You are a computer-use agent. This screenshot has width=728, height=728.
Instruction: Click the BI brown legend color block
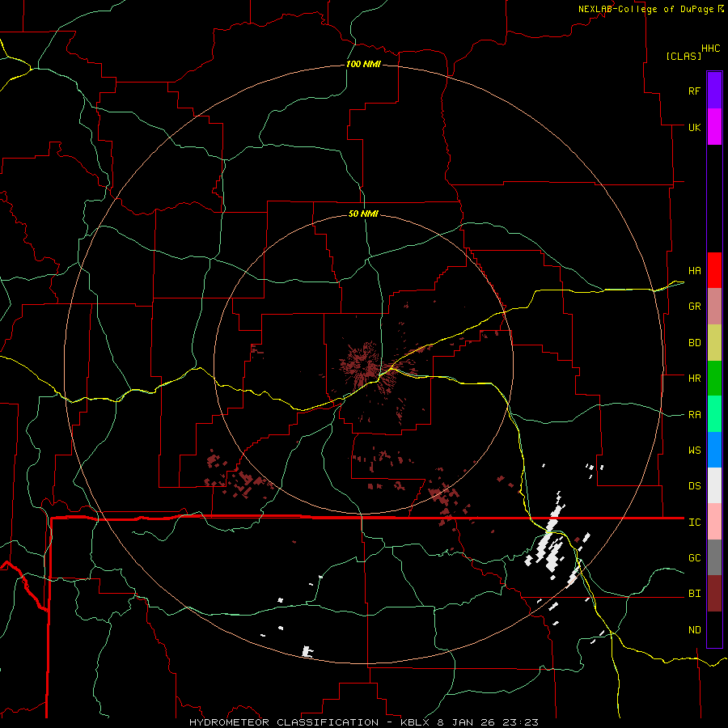(714, 594)
